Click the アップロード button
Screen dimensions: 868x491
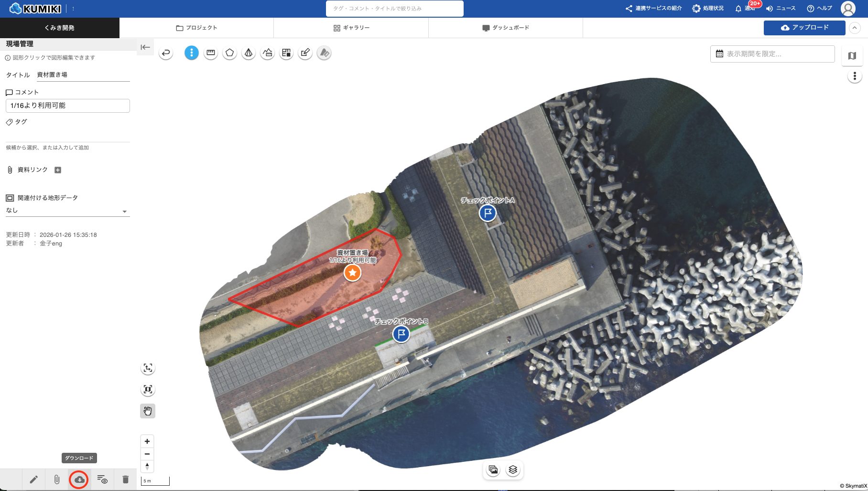(804, 28)
